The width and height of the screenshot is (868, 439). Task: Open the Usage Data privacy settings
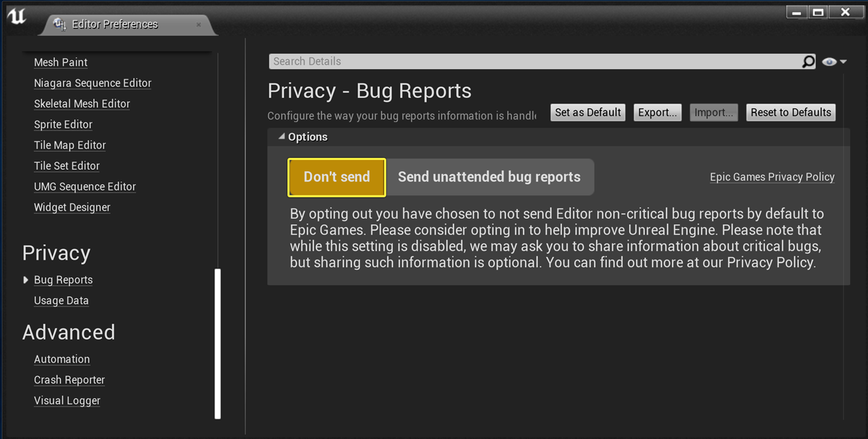(61, 300)
